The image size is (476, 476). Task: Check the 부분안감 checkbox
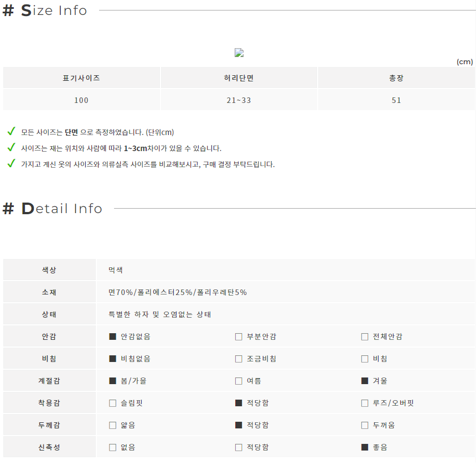click(239, 337)
